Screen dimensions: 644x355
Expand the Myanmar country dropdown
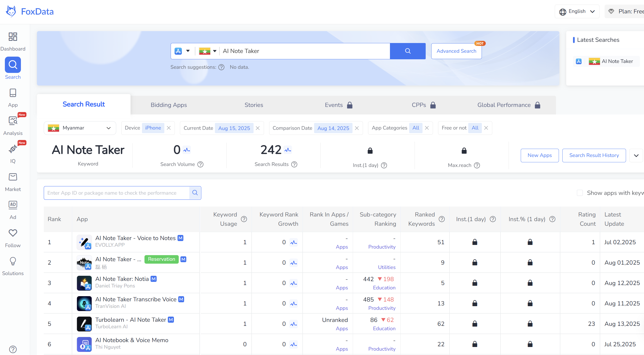coord(80,128)
